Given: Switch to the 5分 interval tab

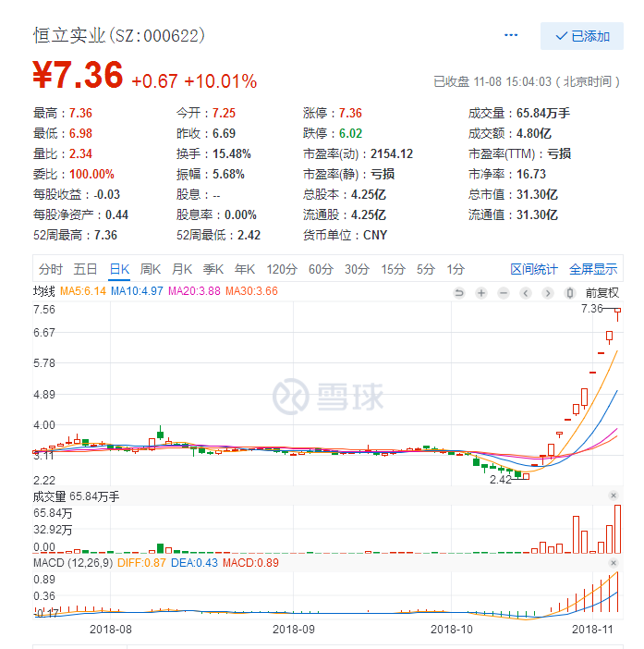Looking at the screenshot, I should tap(426, 269).
